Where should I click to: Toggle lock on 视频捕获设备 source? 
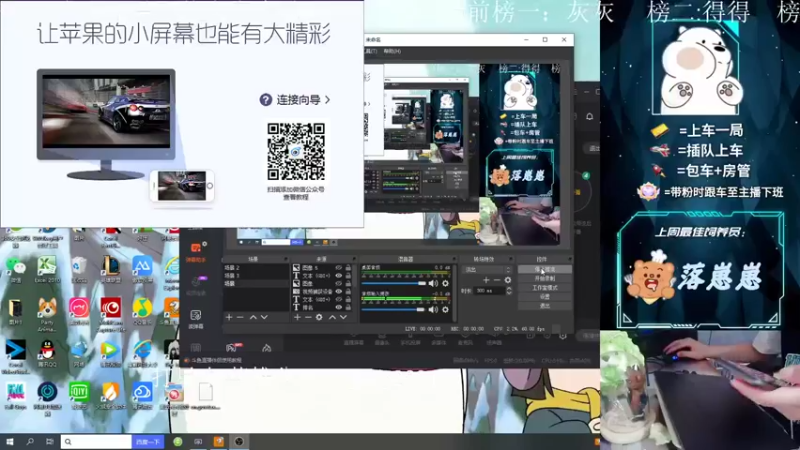[348, 291]
